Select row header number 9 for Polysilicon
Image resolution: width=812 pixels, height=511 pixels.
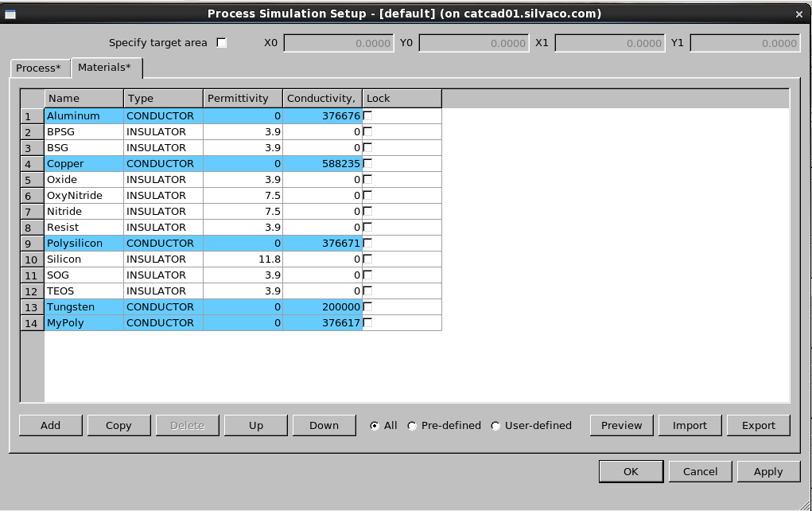[28, 244]
